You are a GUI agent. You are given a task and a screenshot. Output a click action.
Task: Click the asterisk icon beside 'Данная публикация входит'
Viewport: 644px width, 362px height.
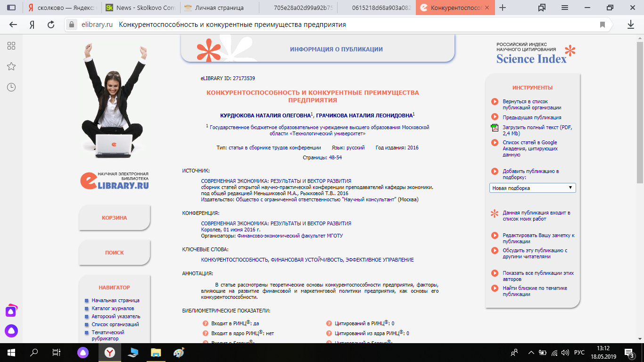495,214
